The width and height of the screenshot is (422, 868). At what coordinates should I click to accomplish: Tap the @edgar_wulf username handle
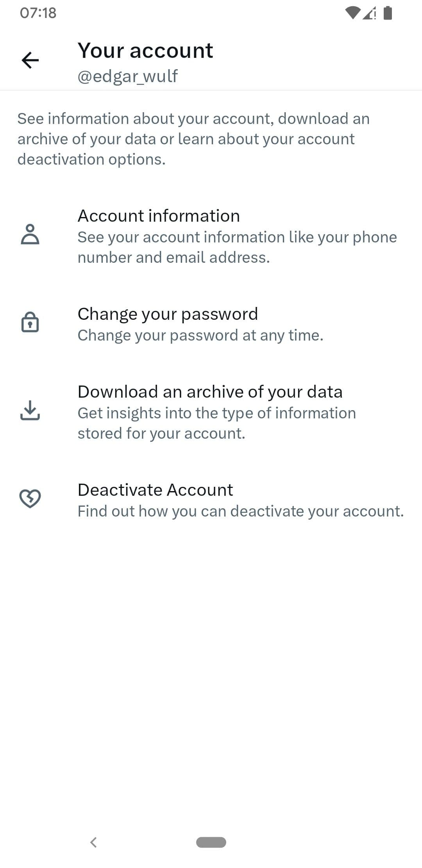(127, 76)
